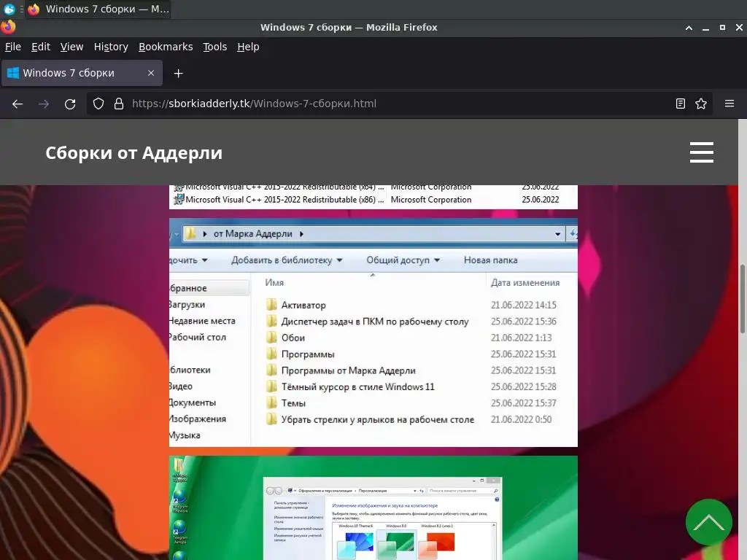Open the Edit menu
Screen dimensions: 747x560
[41, 47]
